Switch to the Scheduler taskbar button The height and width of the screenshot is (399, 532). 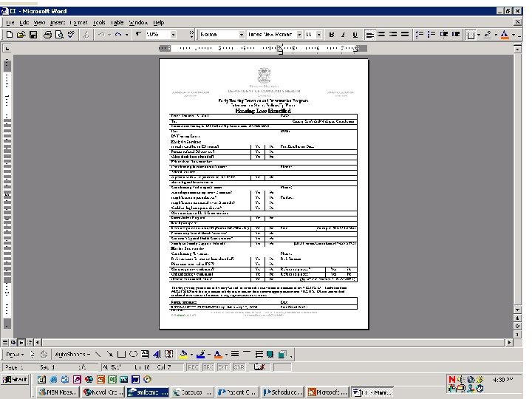282,392
